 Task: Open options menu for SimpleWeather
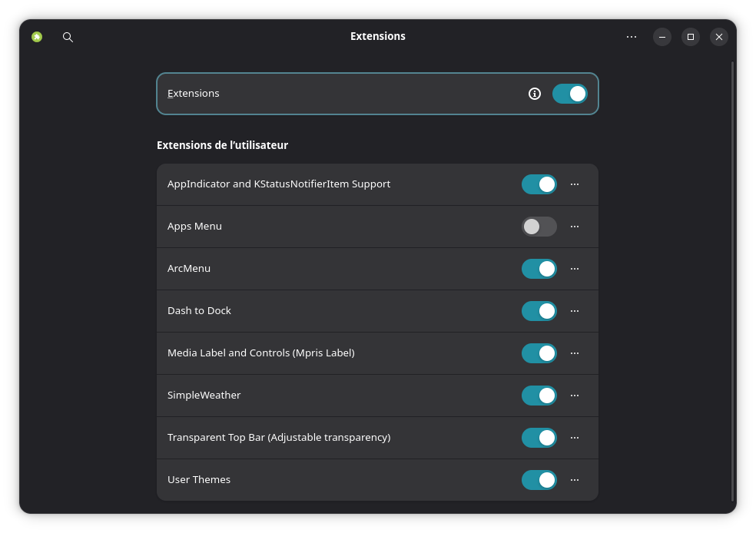[x=575, y=395]
